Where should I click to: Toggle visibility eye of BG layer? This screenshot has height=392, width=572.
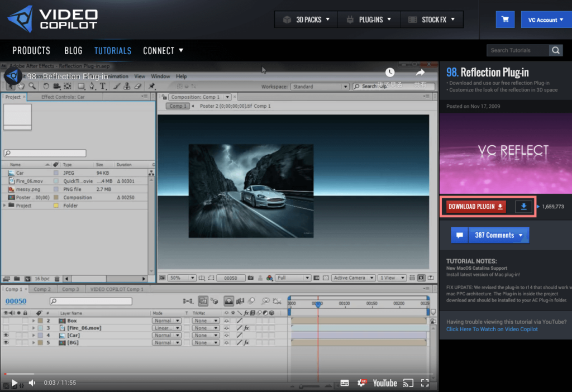coord(6,342)
